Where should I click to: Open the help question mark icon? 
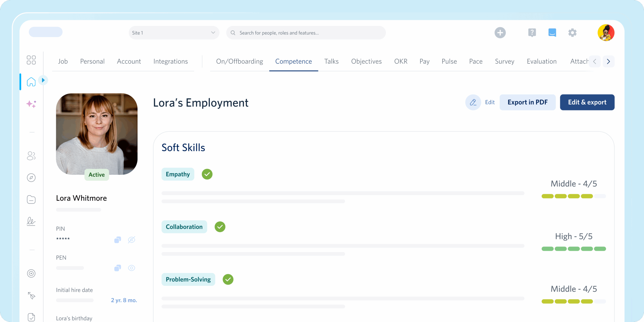(532, 33)
